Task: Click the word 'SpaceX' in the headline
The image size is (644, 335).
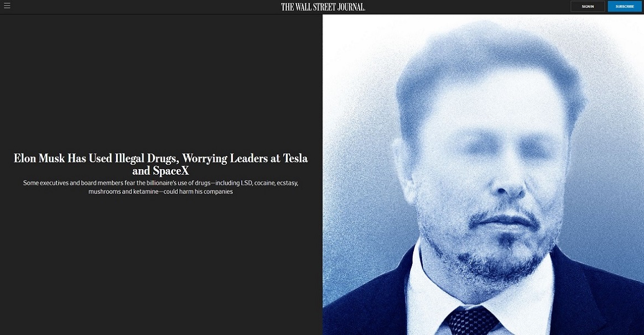Action: (x=171, y=171)
